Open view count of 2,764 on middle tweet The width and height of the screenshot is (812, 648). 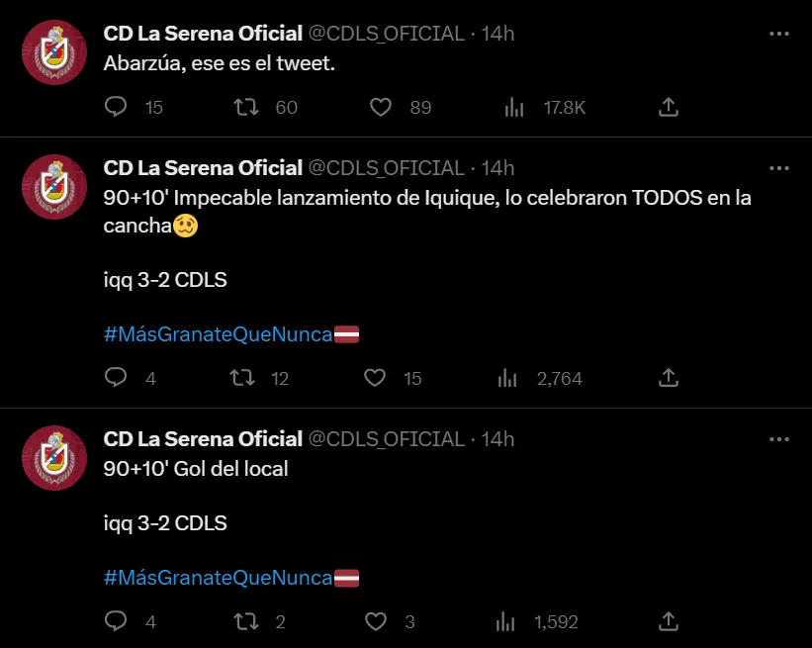pos(506,378)
